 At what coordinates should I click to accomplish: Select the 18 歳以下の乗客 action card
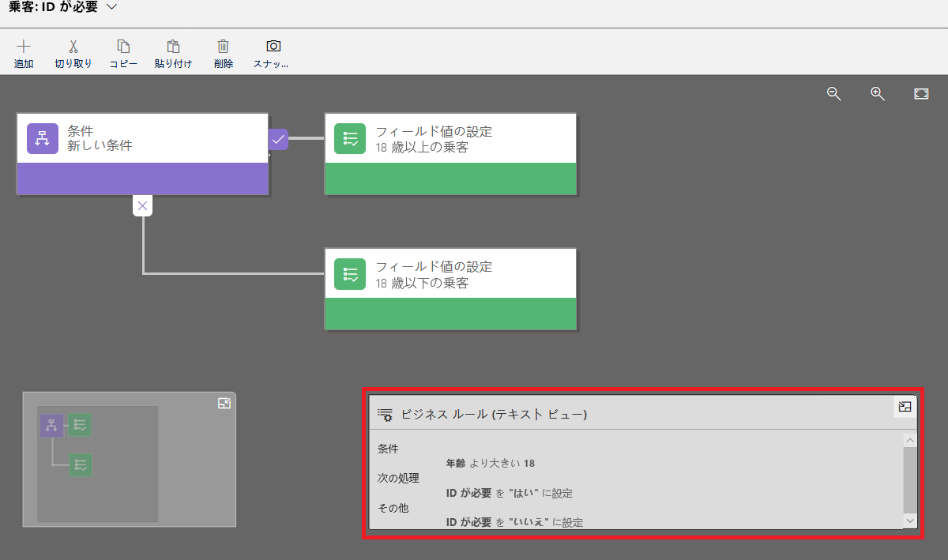tap(450, 289)
